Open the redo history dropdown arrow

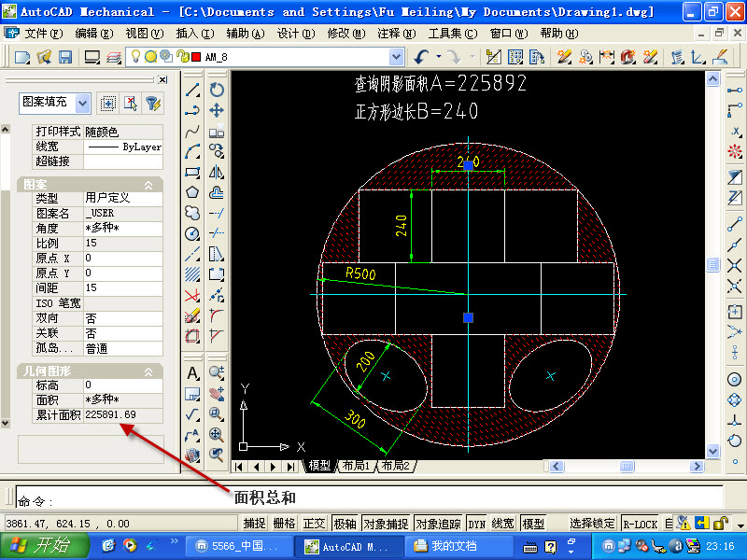472,57
